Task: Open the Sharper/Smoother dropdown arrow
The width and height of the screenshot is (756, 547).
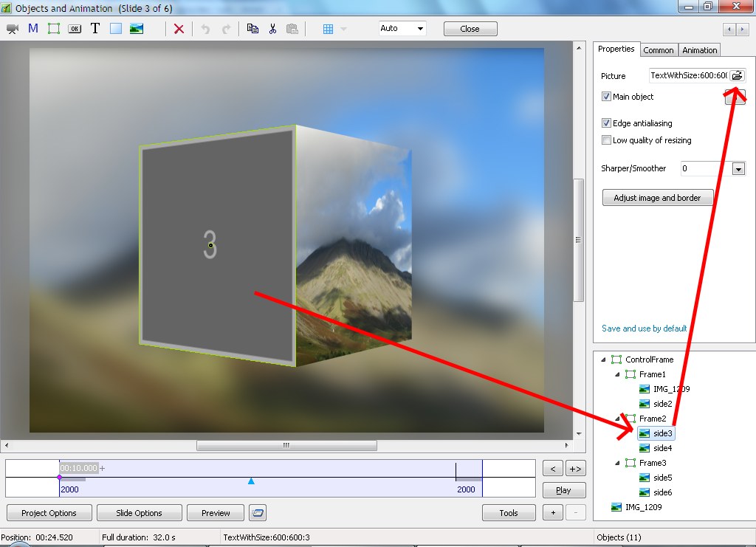Action: (x=738, y=169)
